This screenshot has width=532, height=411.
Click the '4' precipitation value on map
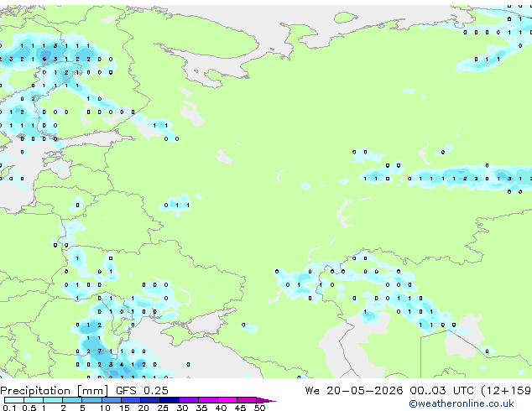pos(122,365)
